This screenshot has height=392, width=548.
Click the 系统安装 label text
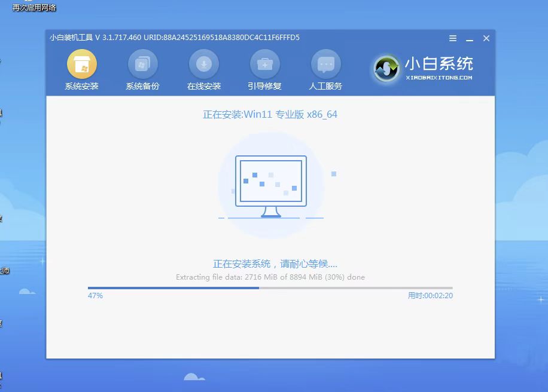coord(82,86)
